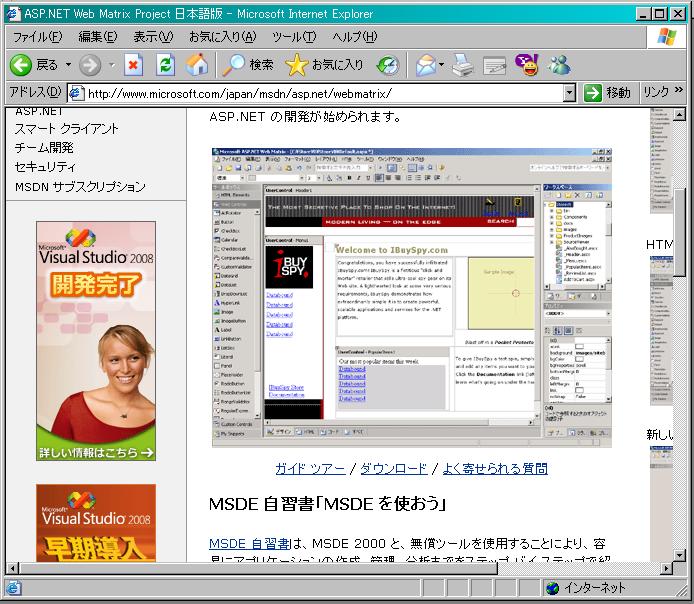The height and width of the screenshot is (604, 694).
Task: Click horizontal scrollbar right arrow
Action: tap(666, 568)
